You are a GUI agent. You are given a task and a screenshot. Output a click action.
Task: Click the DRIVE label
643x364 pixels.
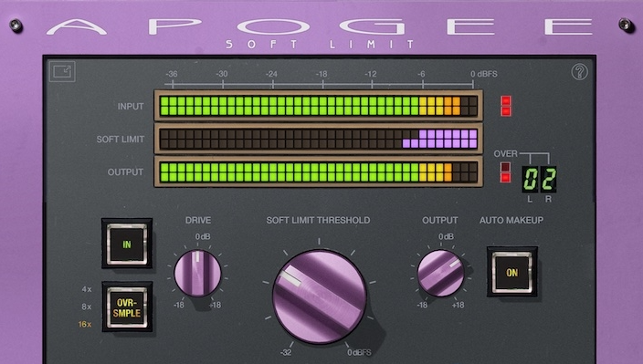point(198,220)
